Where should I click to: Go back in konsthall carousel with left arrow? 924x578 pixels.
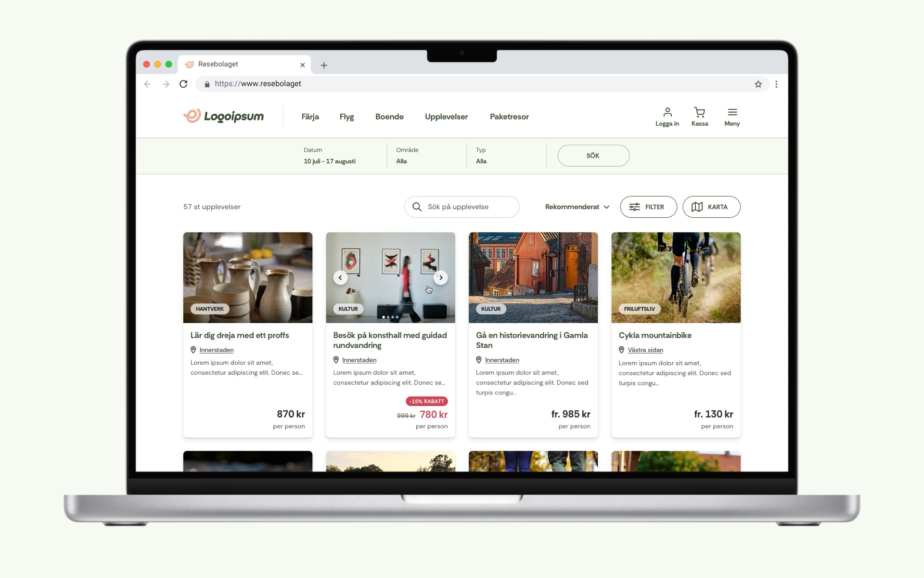[x=340, y=277]
